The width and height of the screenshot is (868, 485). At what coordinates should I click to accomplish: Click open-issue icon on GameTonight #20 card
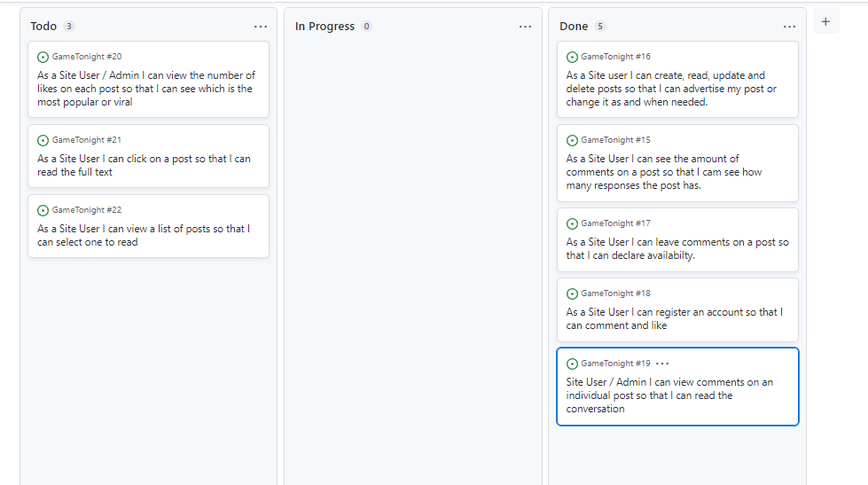click(43, 57)
